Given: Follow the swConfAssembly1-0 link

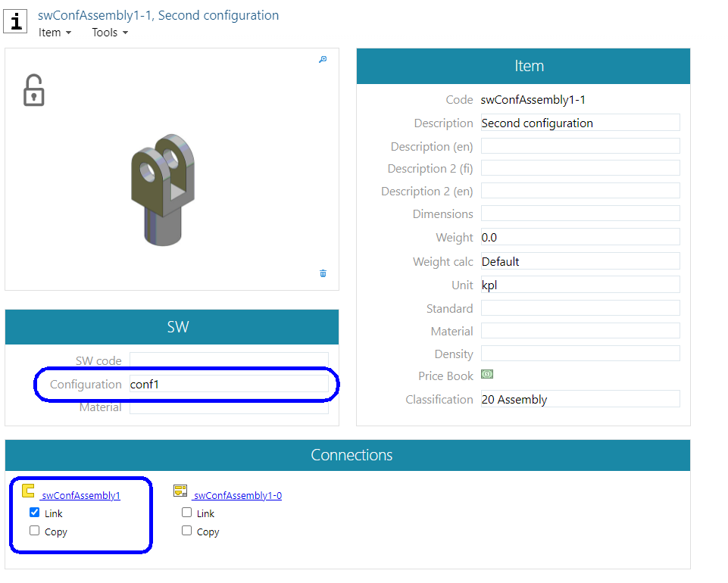Looking at the screenshot, I should 238,496.
